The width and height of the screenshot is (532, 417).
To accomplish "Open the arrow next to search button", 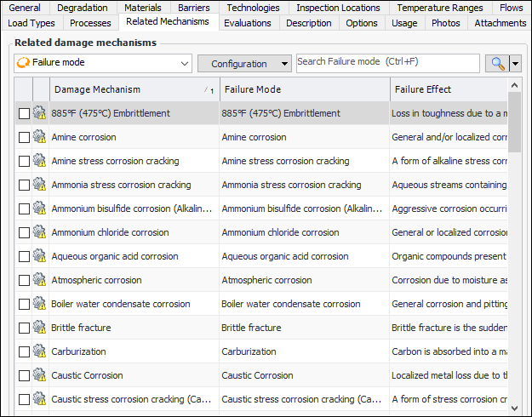I will pos(515,64).
